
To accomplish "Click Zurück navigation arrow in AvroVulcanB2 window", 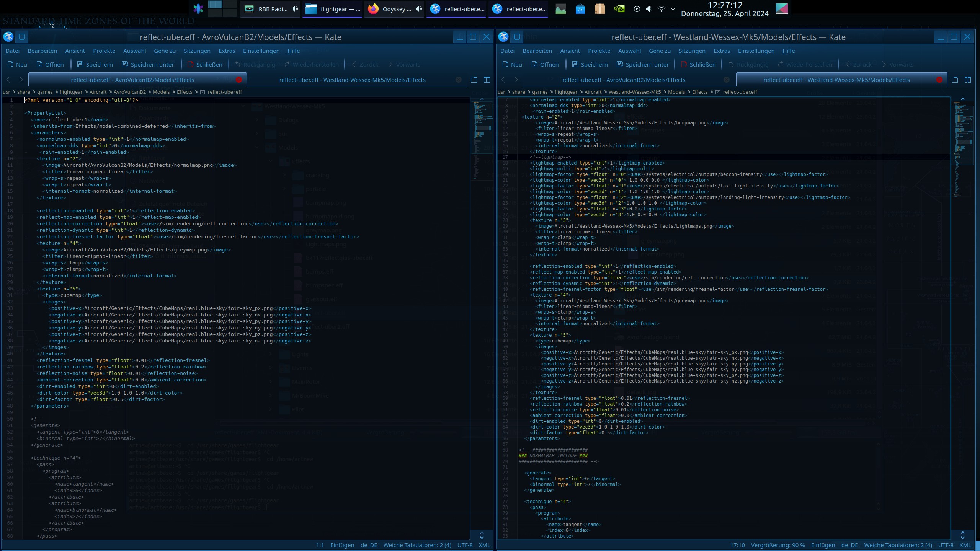I will coord(365,64).
